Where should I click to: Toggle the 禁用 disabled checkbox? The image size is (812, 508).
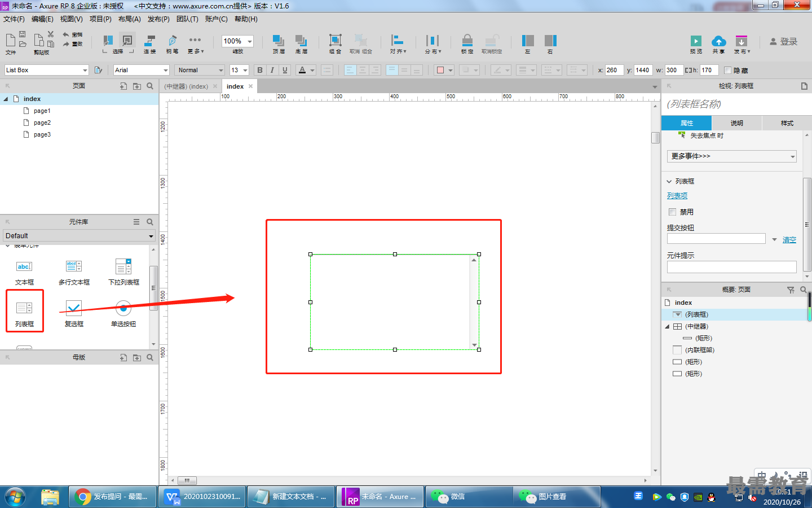[672, 212]
